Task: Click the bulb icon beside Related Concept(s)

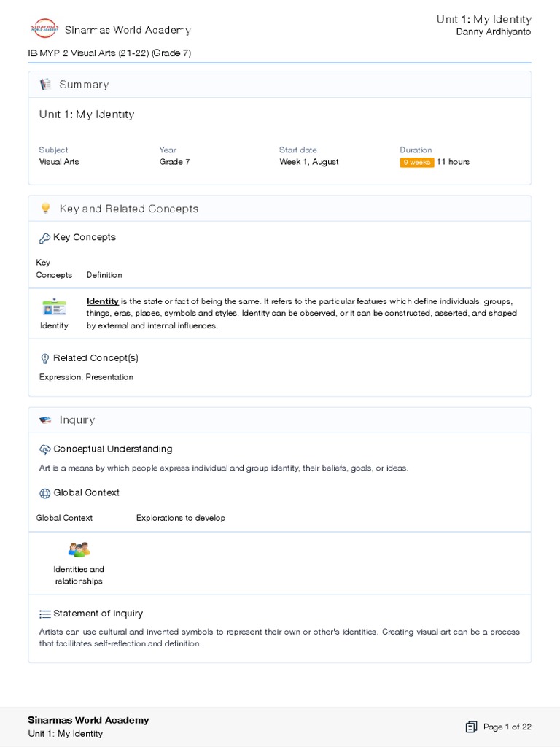Action: tap(44, 358)
